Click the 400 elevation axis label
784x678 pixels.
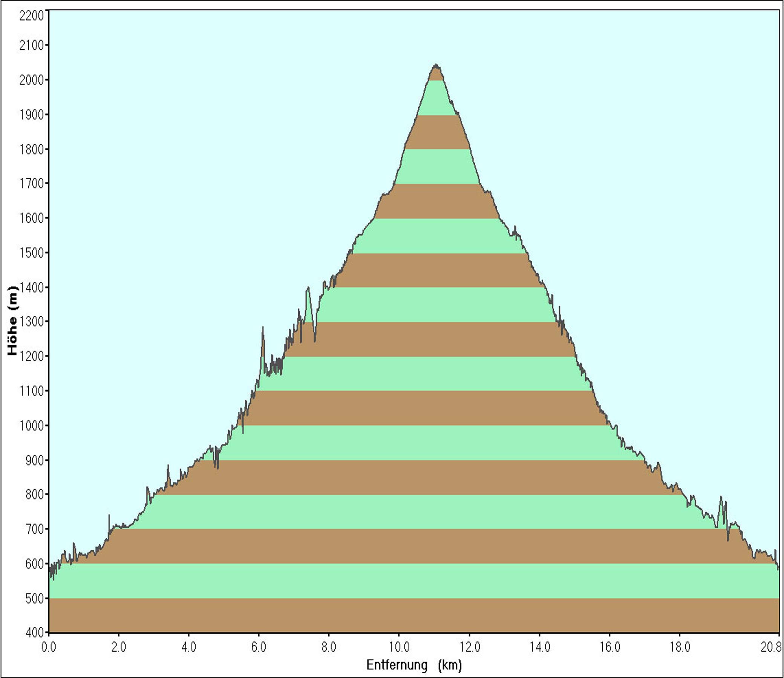pos(35,632)
